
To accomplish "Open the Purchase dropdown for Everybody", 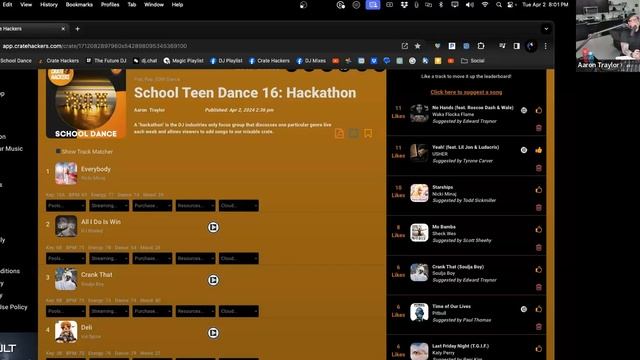I will 152,206.
